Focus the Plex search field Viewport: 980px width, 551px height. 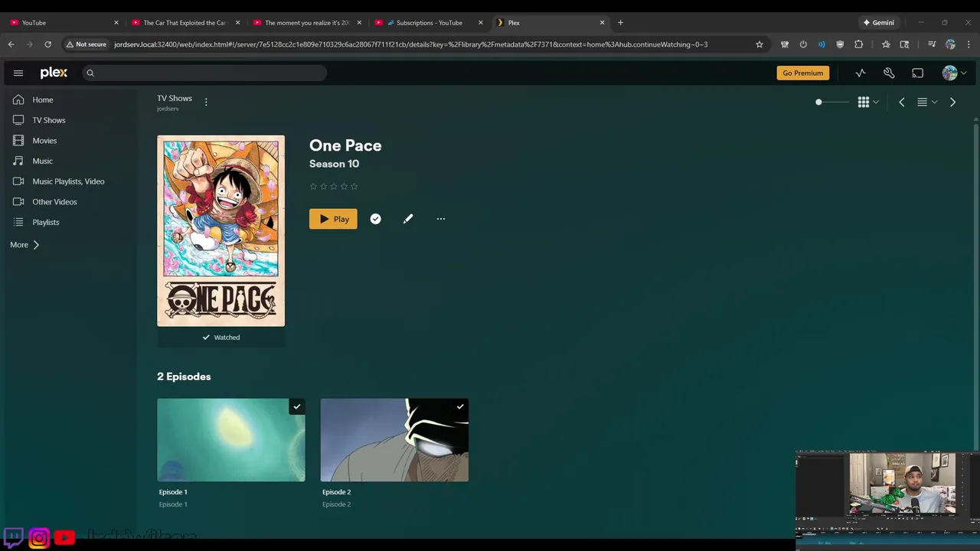coord(204,73)
